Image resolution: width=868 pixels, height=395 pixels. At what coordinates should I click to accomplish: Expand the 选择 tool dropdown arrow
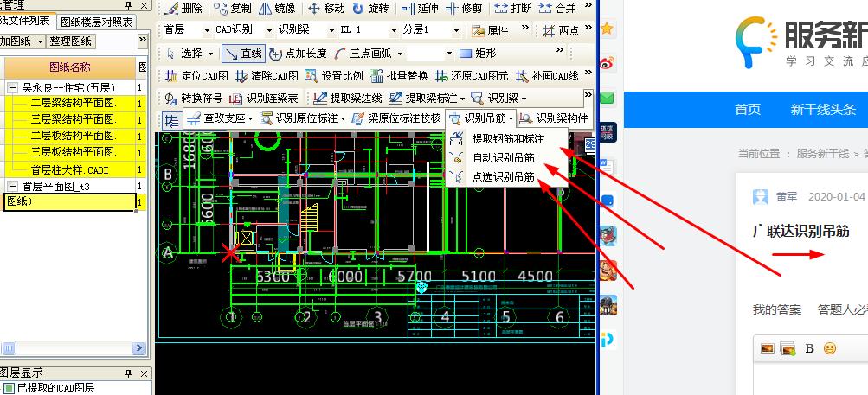pyautogui.click(x=211, y=54)
